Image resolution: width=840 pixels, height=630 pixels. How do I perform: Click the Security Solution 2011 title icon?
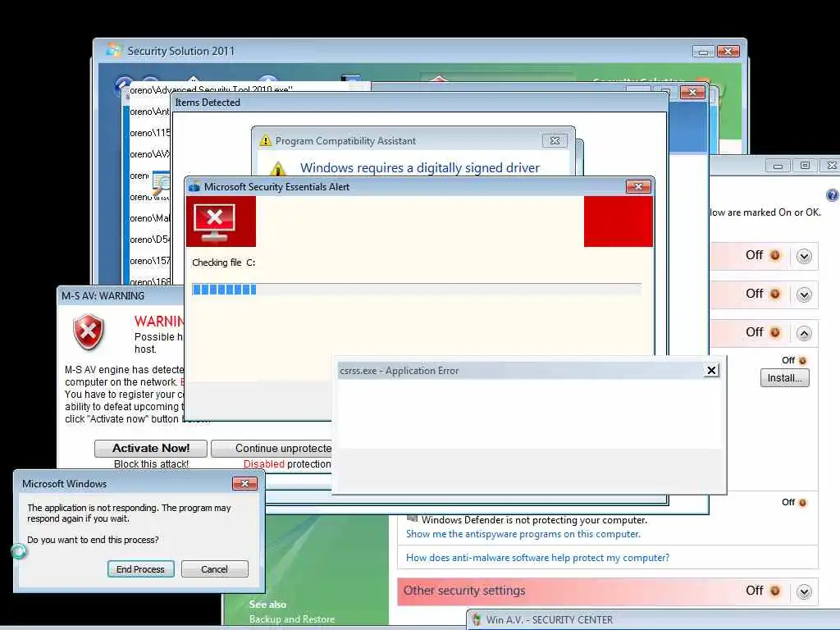coord(113,50)
